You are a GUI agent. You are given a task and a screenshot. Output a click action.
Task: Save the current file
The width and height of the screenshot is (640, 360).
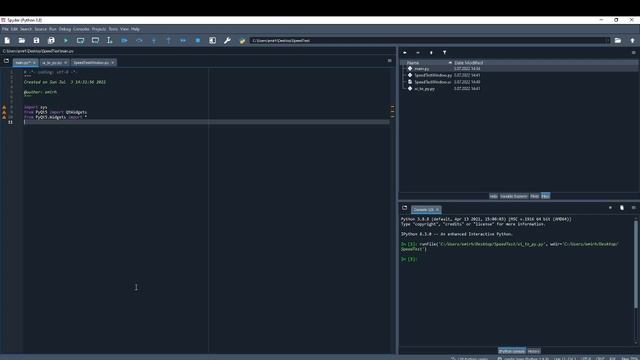[x=36, y=40]
